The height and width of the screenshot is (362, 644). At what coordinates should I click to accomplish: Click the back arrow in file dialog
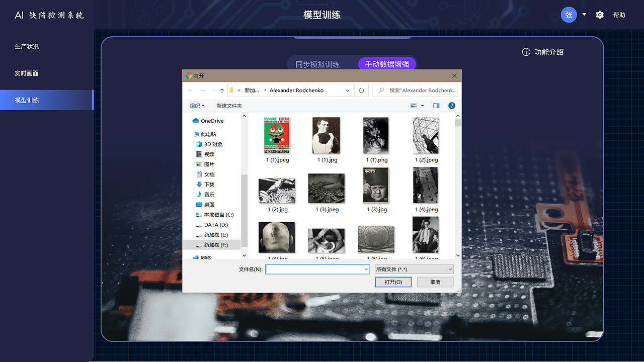pyautogui.click(x=190, y=90)
